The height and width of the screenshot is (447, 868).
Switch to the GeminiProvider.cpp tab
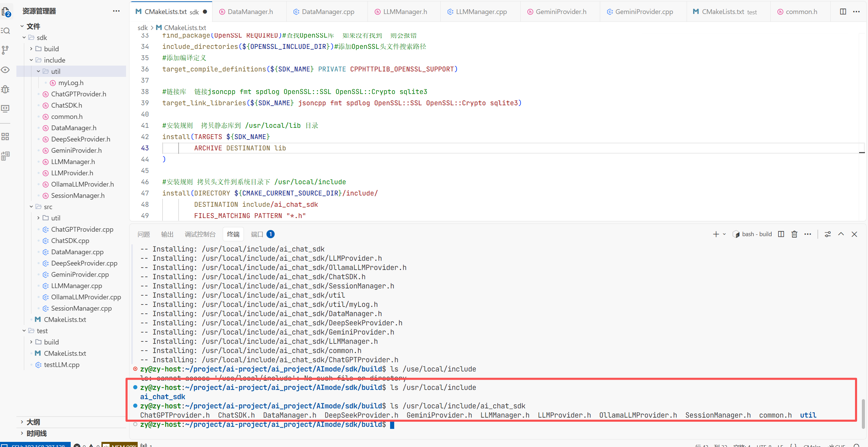(x=644, y=12)
